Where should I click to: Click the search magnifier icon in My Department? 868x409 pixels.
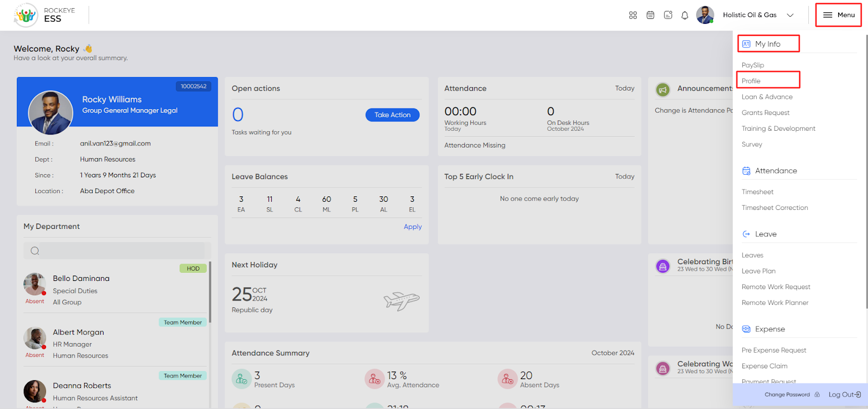tap(35, 251)
